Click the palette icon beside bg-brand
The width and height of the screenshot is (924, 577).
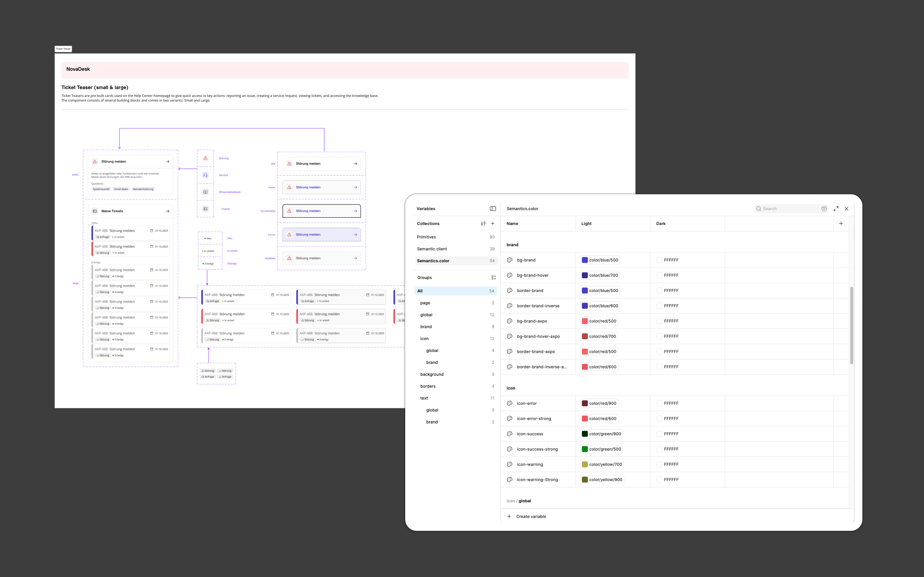tap(509, 260)
